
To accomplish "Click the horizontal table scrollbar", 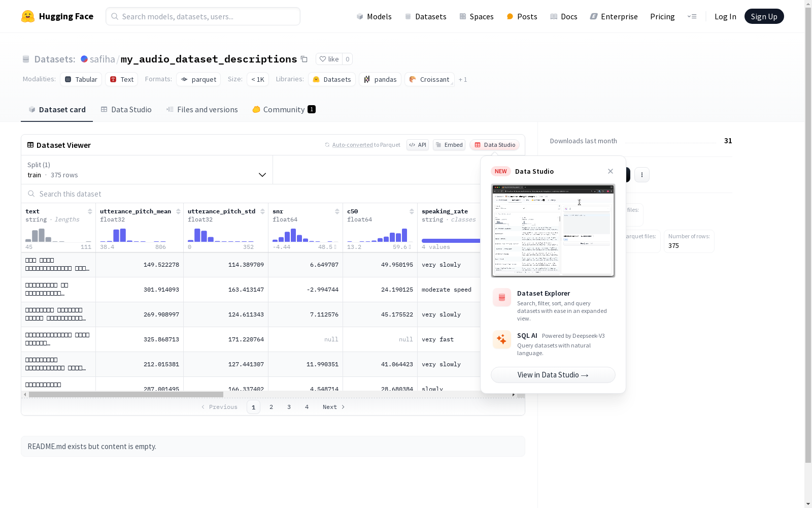I will tap(126, 394).
